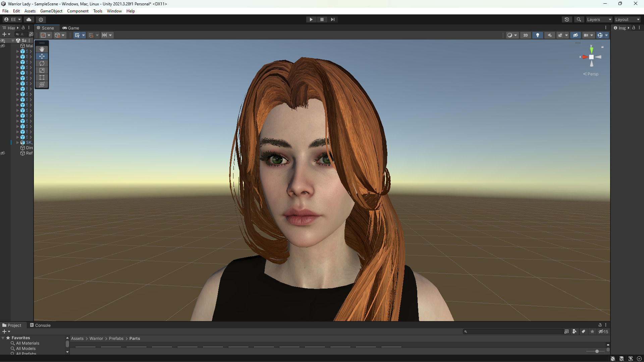Toggle grid visibility on Y axis
This screenshot has height=362, width=644.
[77, 35]
